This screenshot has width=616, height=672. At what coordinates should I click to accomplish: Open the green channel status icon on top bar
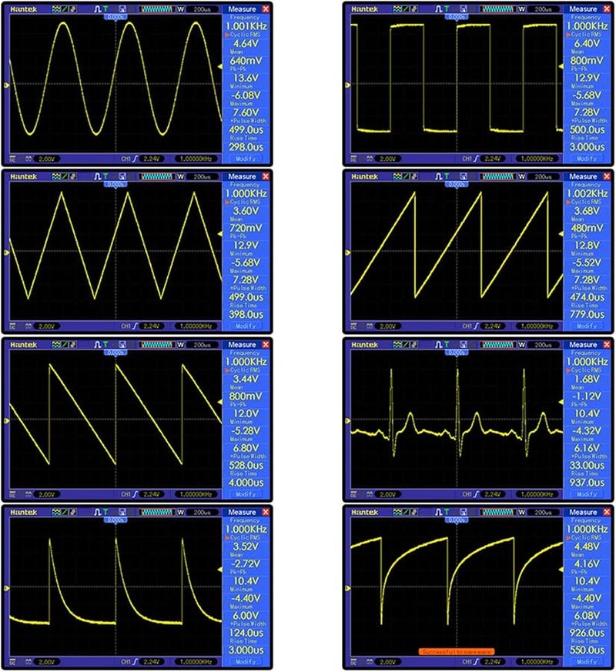point(65,8)
